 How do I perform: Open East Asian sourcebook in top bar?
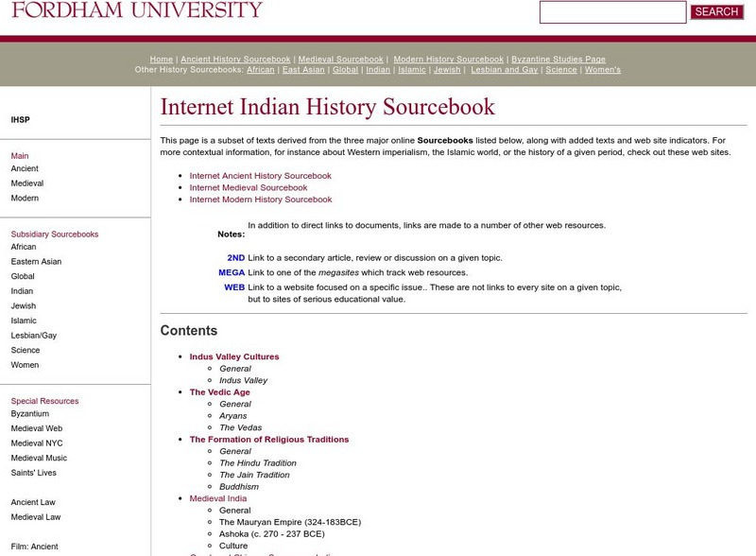[x=303, y=70]
